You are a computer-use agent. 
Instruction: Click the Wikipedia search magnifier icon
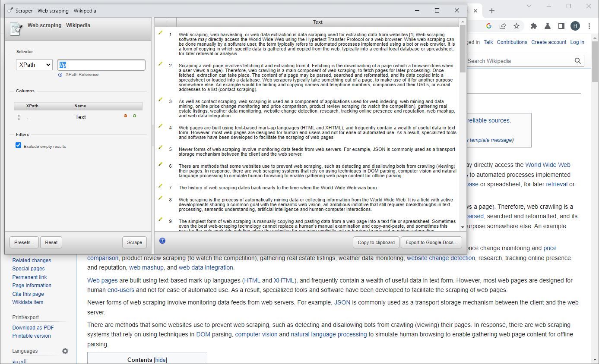tap(578, 61)
